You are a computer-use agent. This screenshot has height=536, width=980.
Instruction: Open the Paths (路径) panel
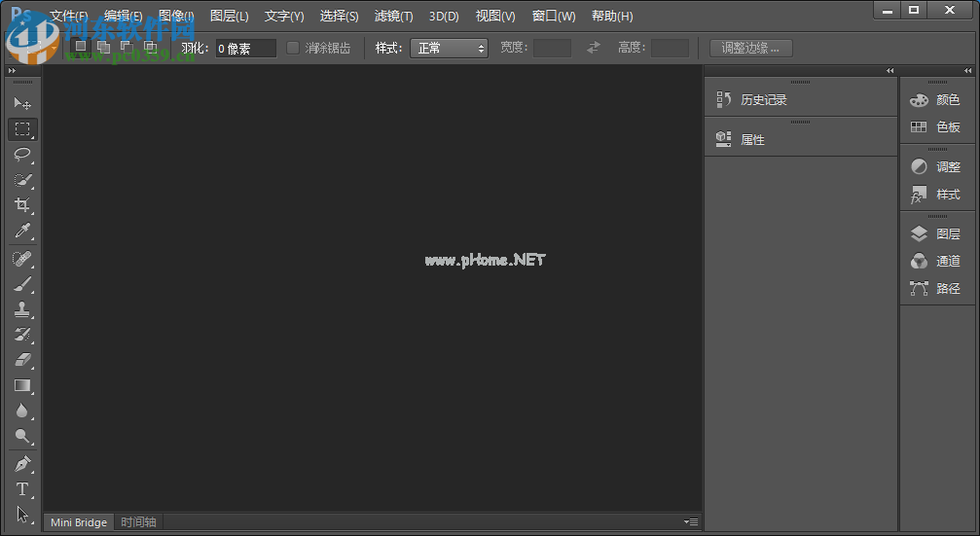[x=937, y=288]
